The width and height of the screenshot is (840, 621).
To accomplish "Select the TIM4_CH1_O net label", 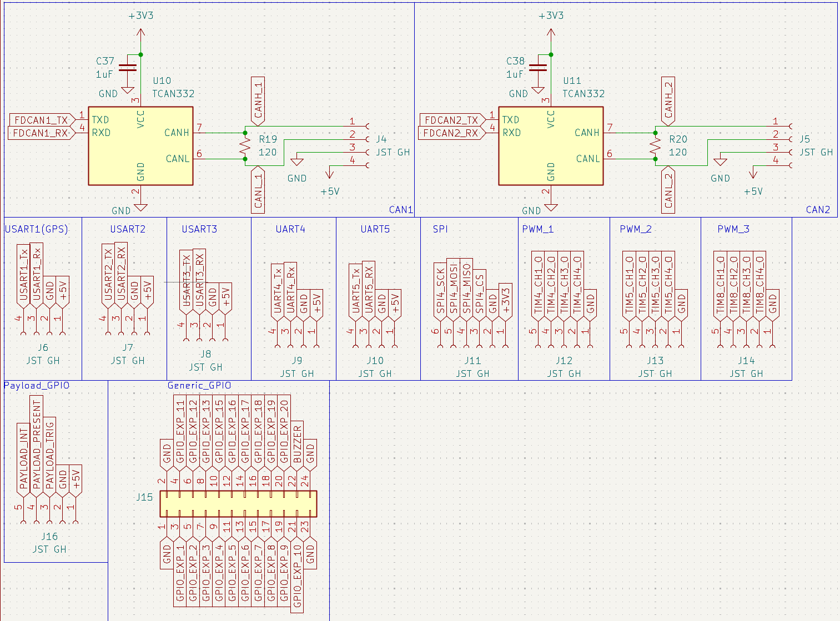I will pyautogui.click(x=538, y=286).
